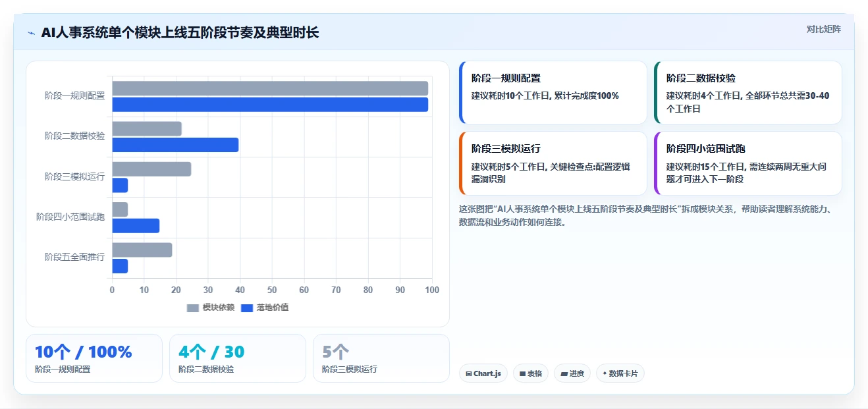868x409 pixels.
Task: Click the blue bar for 阶段三模拟运行
Action: click(120, 186)
